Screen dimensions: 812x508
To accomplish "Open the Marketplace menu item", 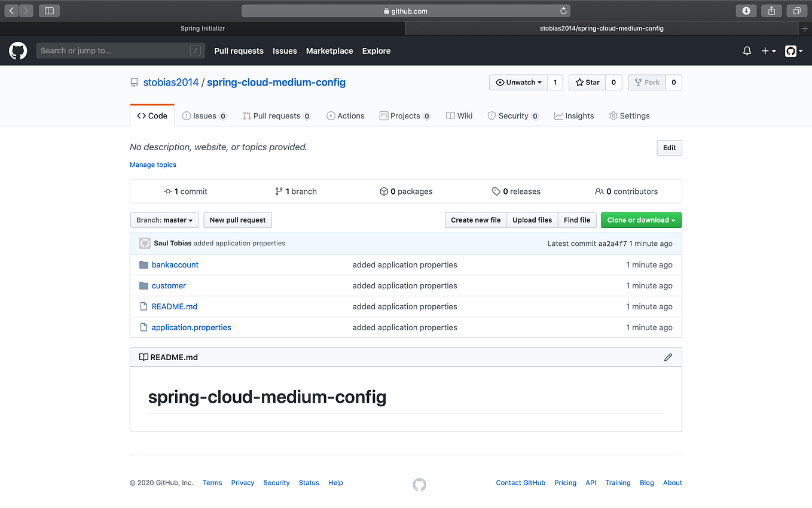I will 329,51.
